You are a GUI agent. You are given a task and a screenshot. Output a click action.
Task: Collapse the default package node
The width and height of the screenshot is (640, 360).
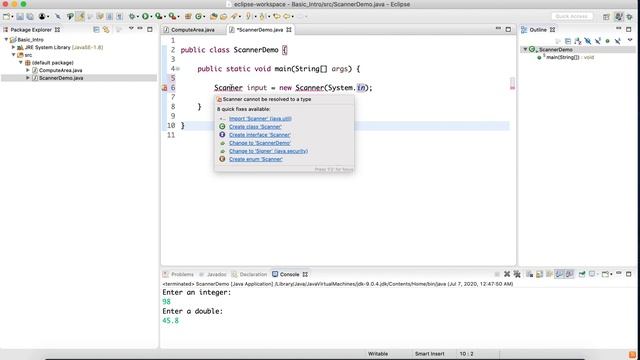pos(21,62)
